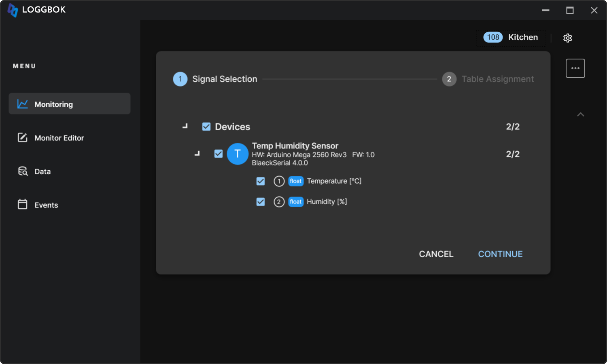
Task: Deselect the Humidity [%] signal checkbox
Action: (x=261, y=201)
